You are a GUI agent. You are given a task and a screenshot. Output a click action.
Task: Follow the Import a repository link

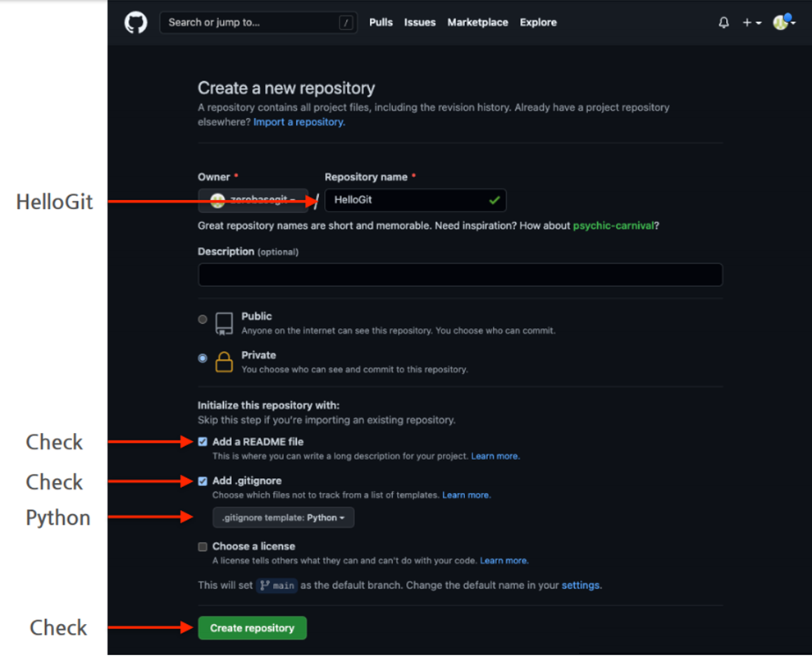click(299, 122)
